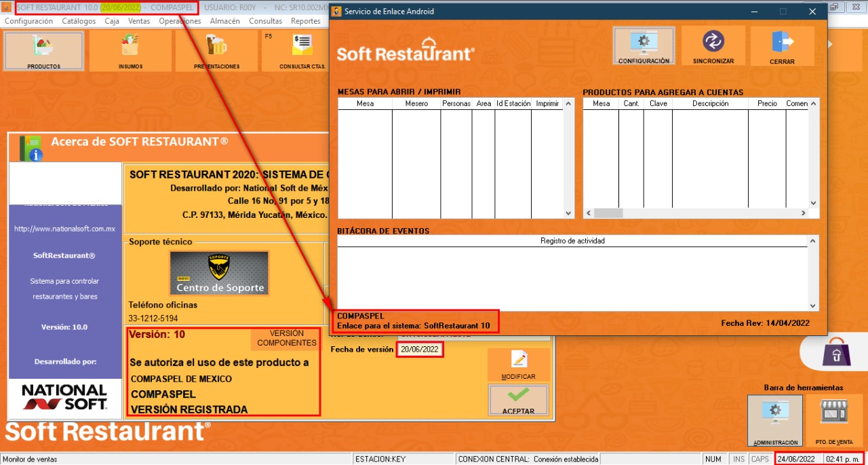Screen dimensions: 868x465
Task: Click the 'Fecha Rev: 14/04/2022' text
Action: tap(765, 323)
